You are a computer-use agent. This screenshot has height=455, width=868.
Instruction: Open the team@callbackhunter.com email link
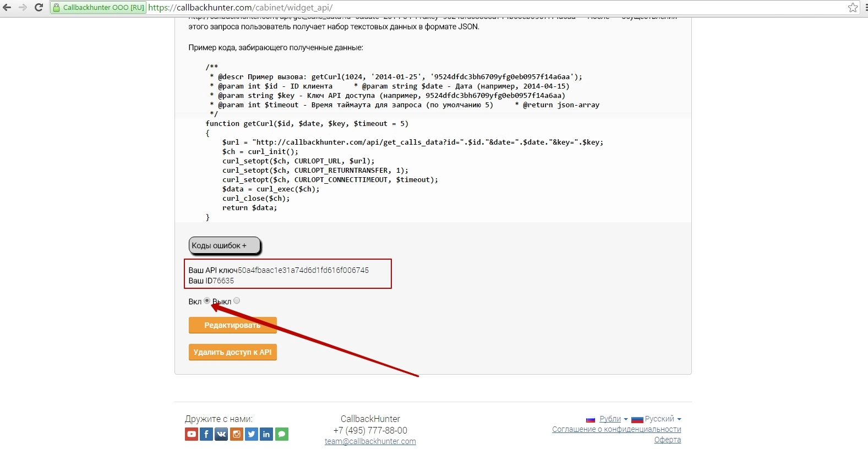[x=370, y=441]
